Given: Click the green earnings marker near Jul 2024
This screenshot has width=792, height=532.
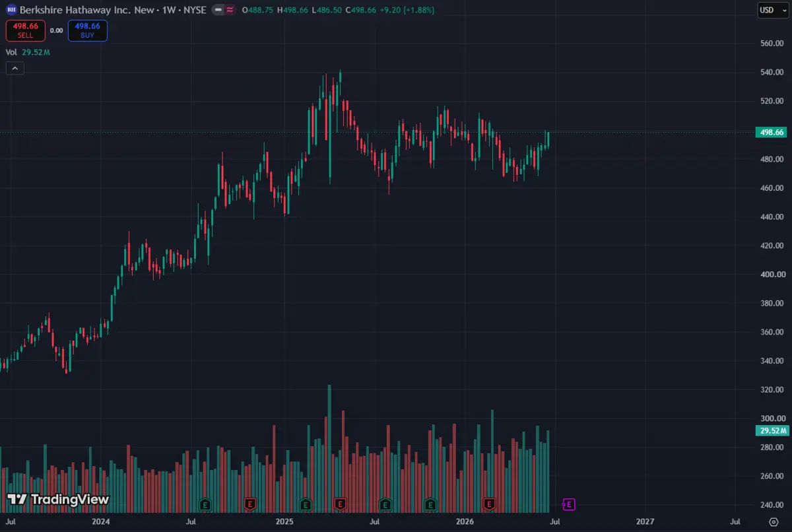Looking at the screenshot, I should pos(206,504).
